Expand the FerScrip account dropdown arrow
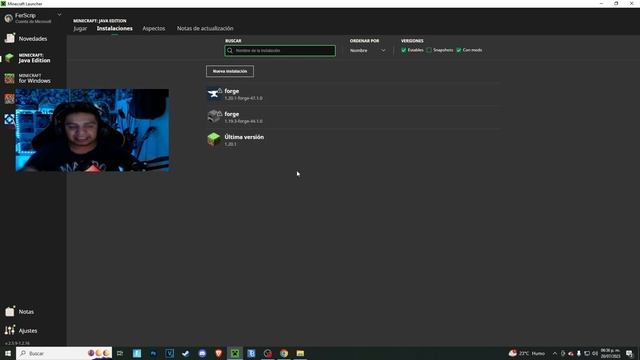Viewport: 640px width, 360px height. pos(60,15)
